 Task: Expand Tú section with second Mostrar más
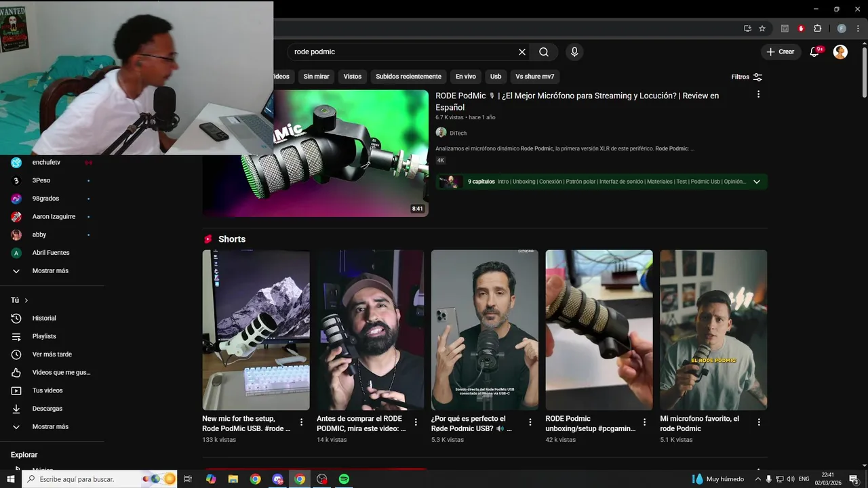point(50,426)
